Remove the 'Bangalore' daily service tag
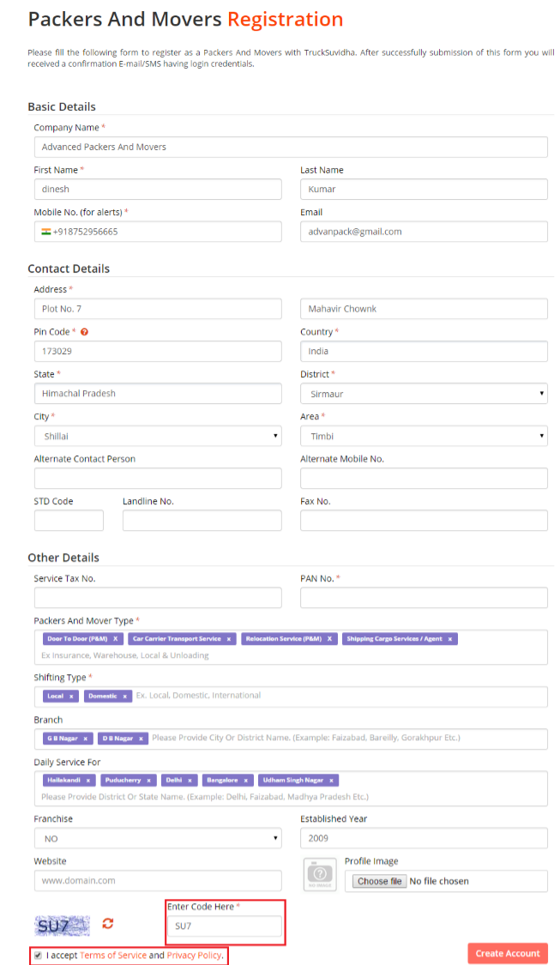This screenshot has width=560, height=965. (x=246, y=781)
